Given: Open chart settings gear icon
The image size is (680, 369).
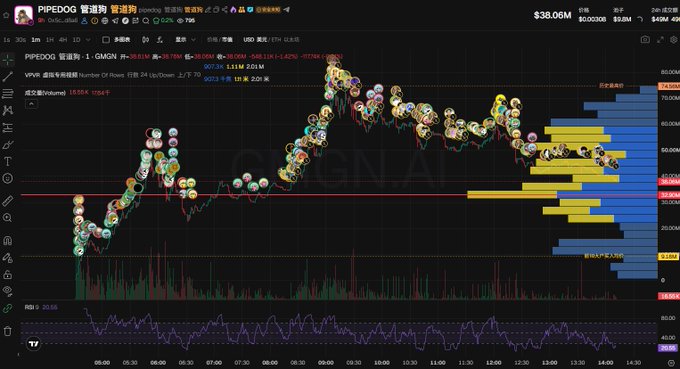Looking at the screenshot, I should coord(673,39).
